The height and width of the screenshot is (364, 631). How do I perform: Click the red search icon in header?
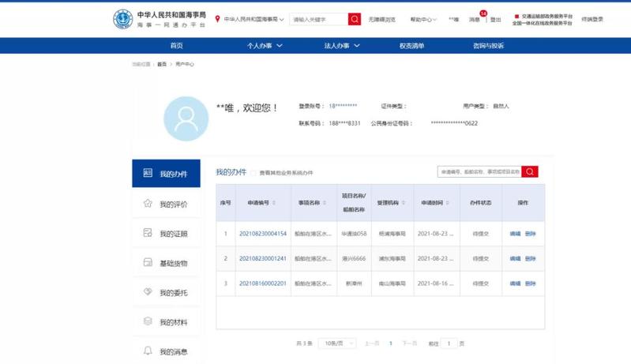[x=355, y=19]
